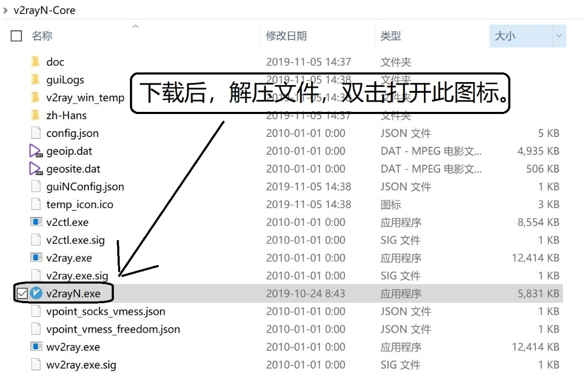This screenshot has width=588, height=377.
Task: Sort by the 修改日期 column header
Action: click(286, 36)
